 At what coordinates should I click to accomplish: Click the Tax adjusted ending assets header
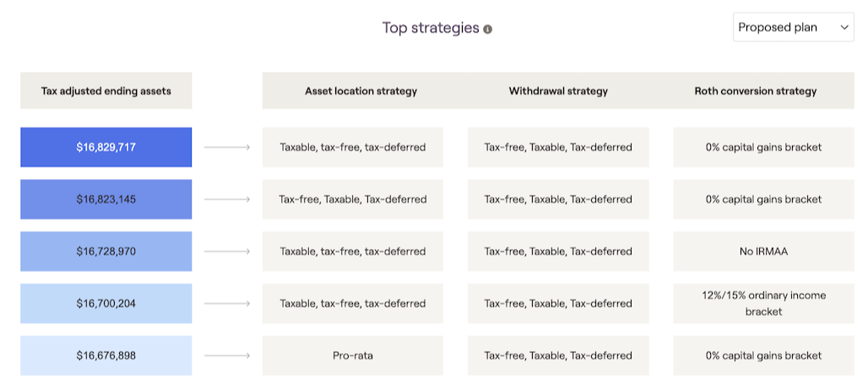pyautogui.click(x=106, y=90)
